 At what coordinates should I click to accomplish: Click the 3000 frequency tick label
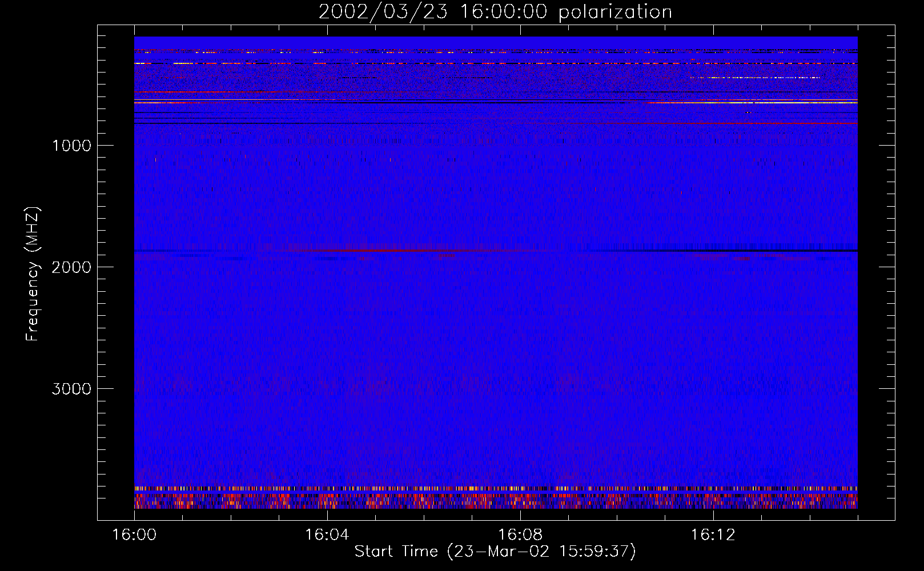click(x=71, y=389)
